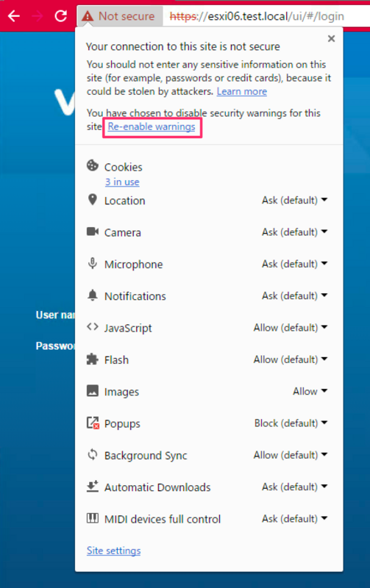Click the Microphone permission icon
Screen dimensions: 370x588
[x=92, y=263]
